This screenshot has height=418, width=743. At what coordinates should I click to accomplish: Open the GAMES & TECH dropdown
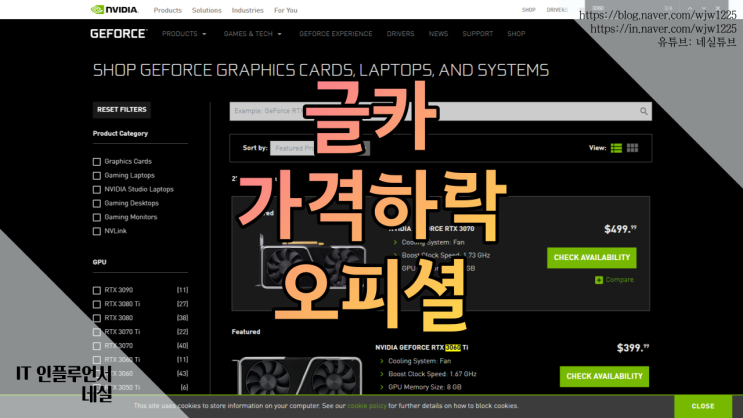click(x=253, y=34)
